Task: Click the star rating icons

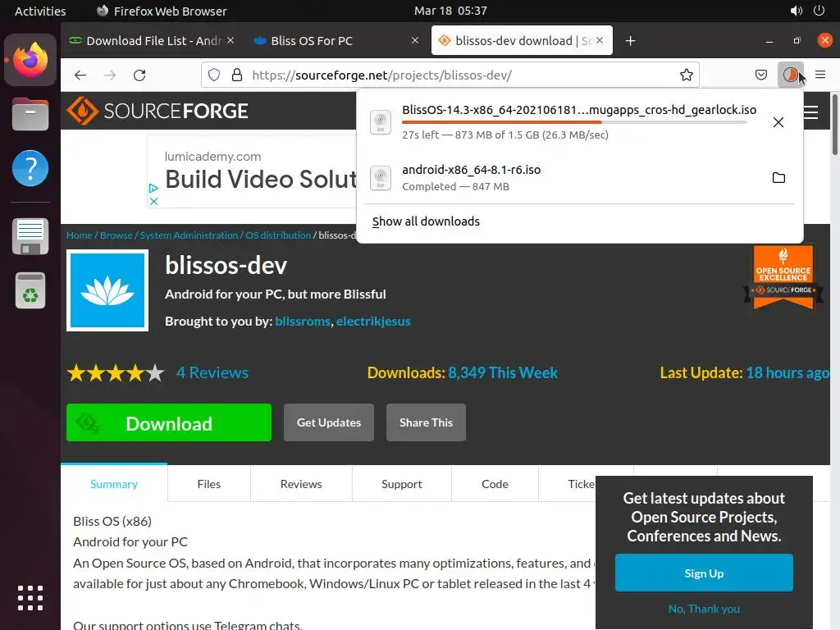Action: [116, 373]
